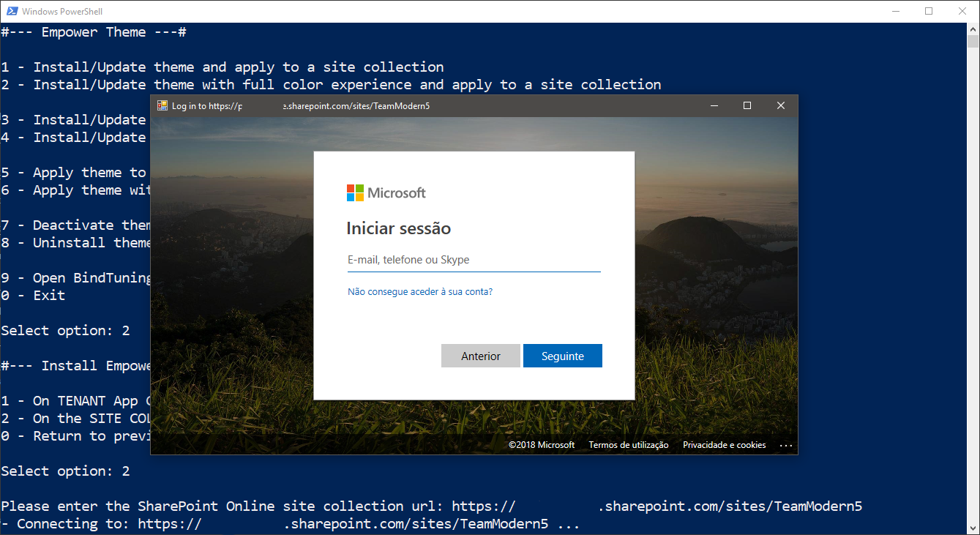Click option 2 'full color experience' line
980x535 pixels.
331,85
